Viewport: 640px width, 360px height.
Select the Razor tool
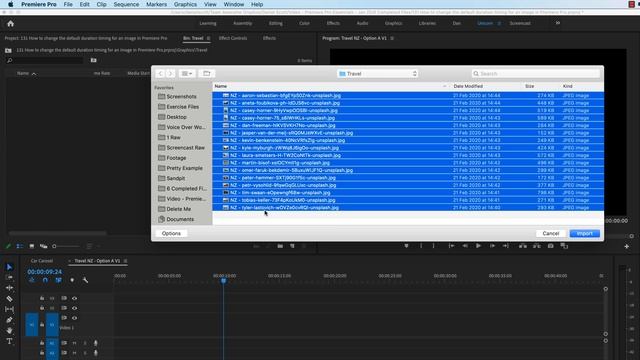coord(9,299)
